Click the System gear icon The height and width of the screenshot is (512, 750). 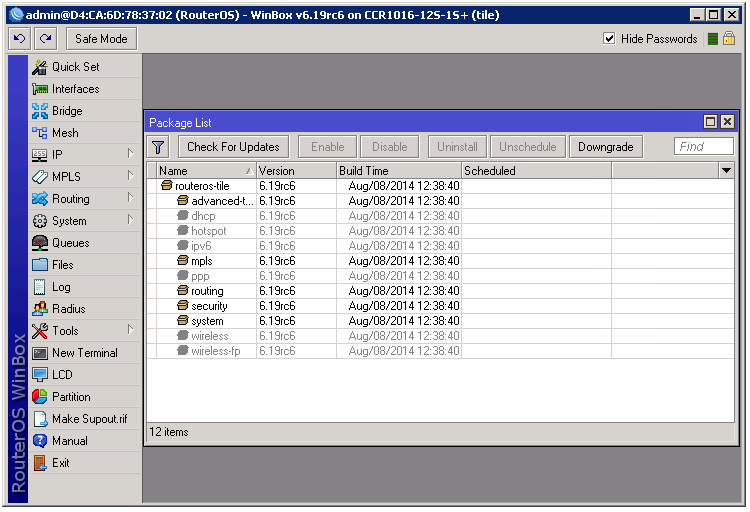(x=40, y=221)
